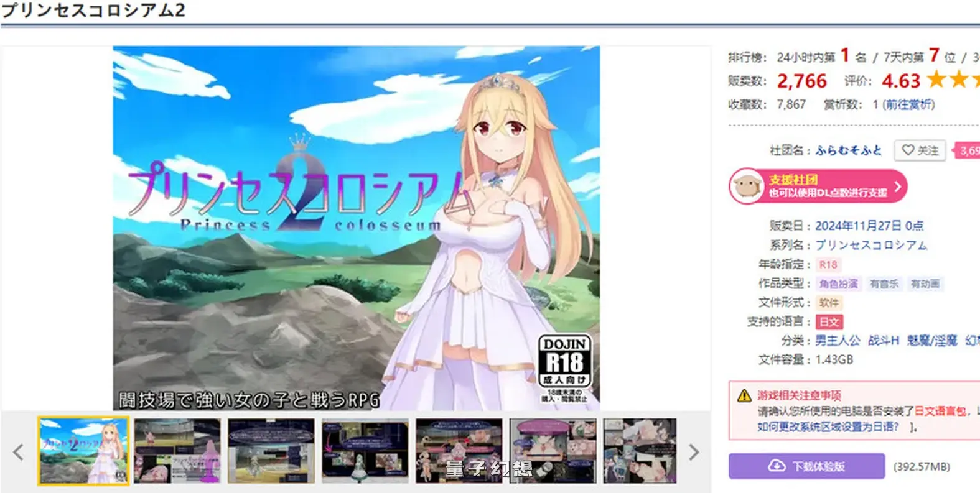Image resolution: width=980 pixels, height=493 pixels.
Task: Select the sixth screenshot thumbnail
Action: tap(553, 451)
